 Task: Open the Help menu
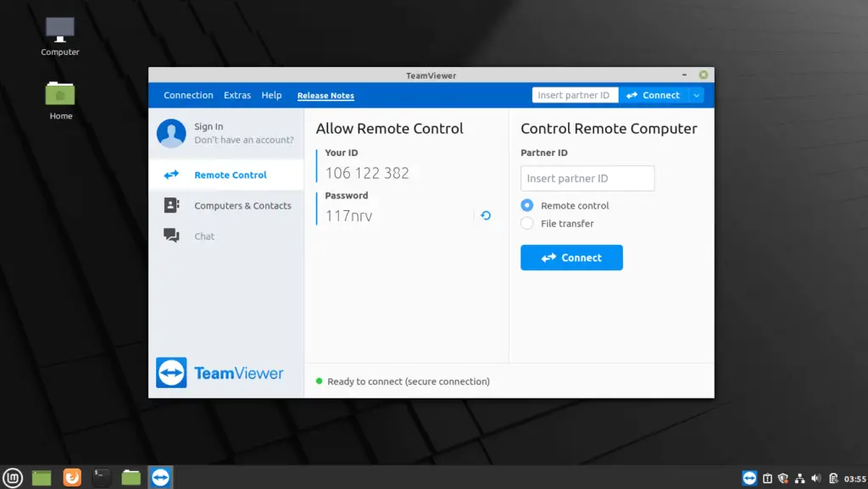click(271, 95)
